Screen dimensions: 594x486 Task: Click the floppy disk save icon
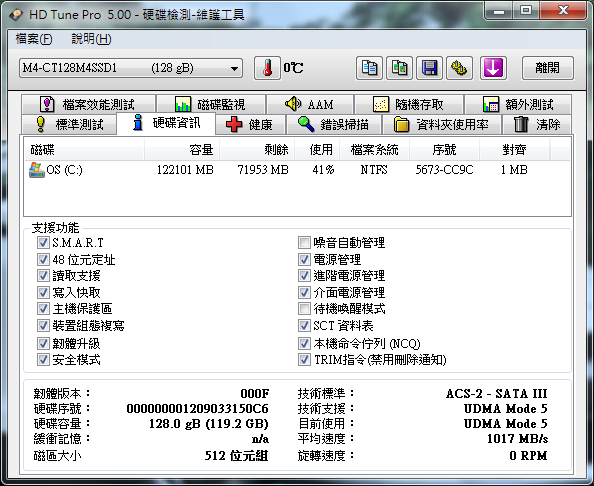coord(429,68)
